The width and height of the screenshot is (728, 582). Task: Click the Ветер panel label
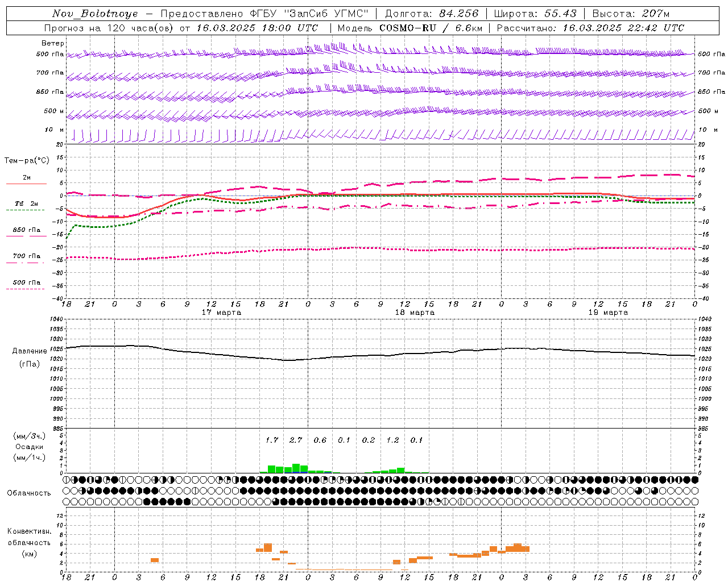[x=53, y=43]
